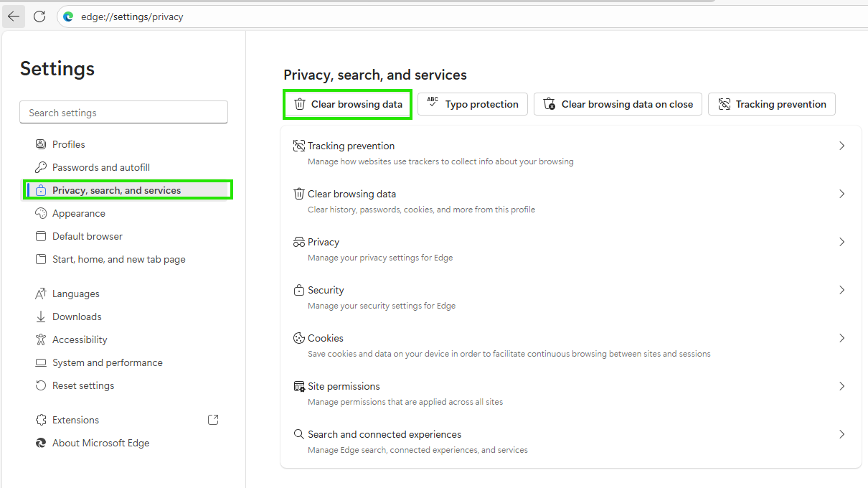Screen dimensions: 868x488
Task: Click the Appearance palette icon
Action: (x=41, y=213)
